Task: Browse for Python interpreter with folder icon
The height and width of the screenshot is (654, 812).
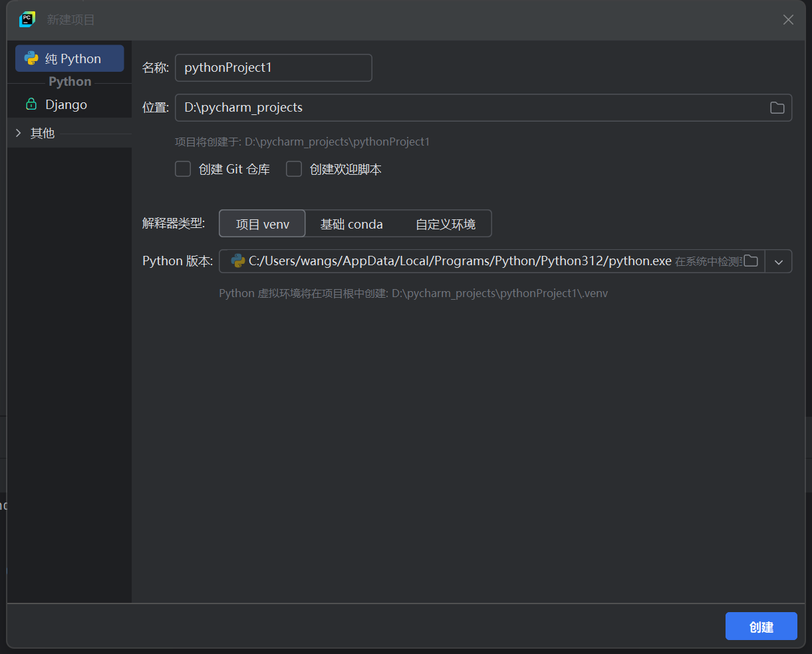Action: (x=751, y=261)
